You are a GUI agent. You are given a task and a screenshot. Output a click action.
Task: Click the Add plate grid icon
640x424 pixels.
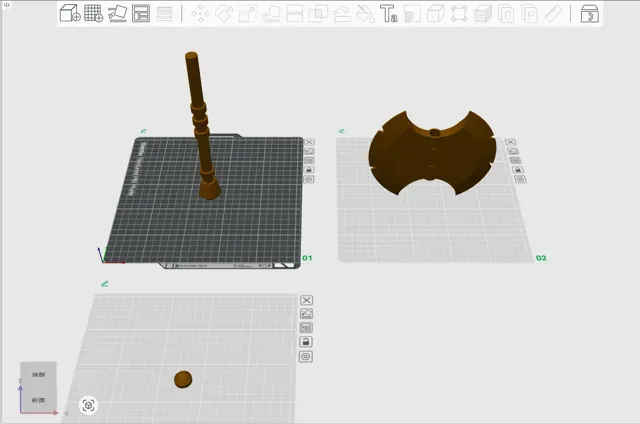tap(93, 13)
